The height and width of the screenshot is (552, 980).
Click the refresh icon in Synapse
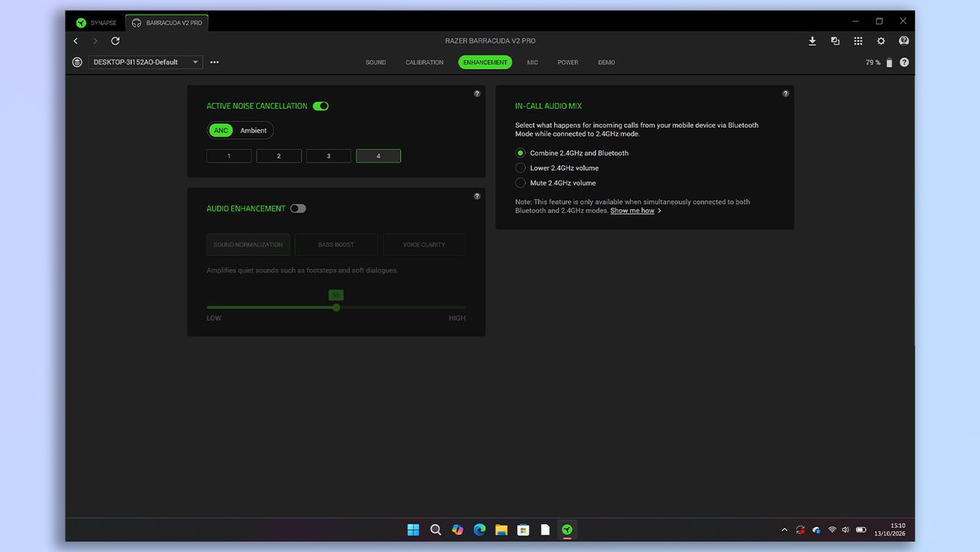click(x=116, y=41)
